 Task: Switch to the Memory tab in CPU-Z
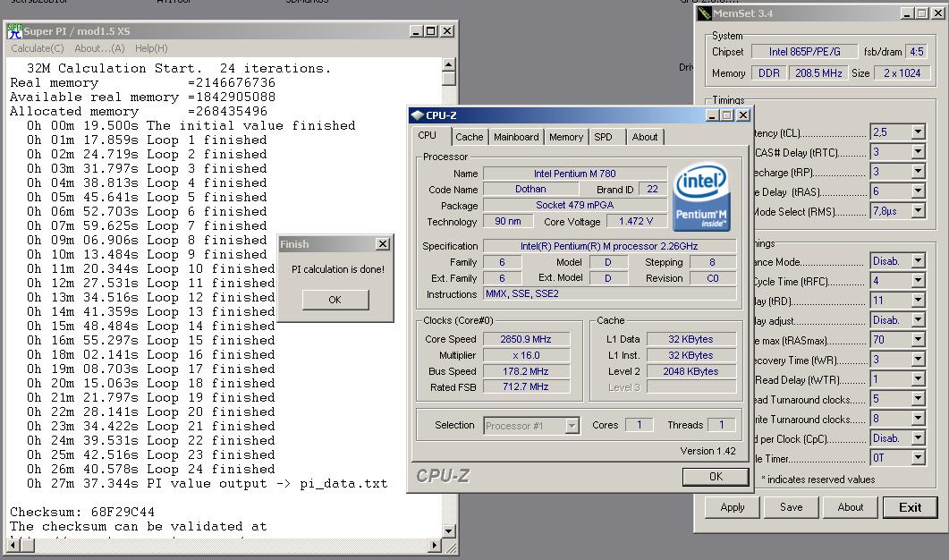click(566, 137)
